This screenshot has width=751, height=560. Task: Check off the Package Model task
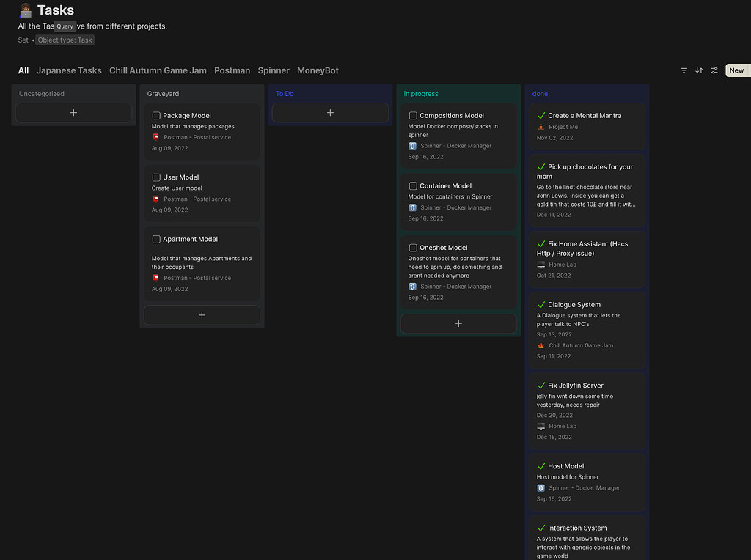[x=155, y=115]
